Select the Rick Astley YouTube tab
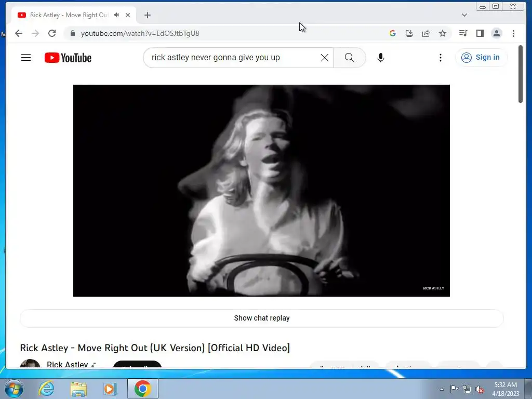This screenshot has height=399, width=532. click(x=74, y=15)
